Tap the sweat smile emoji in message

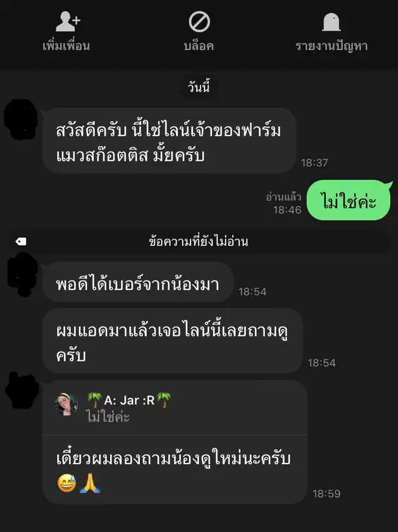pyautogui.click(x=67, y=483)
